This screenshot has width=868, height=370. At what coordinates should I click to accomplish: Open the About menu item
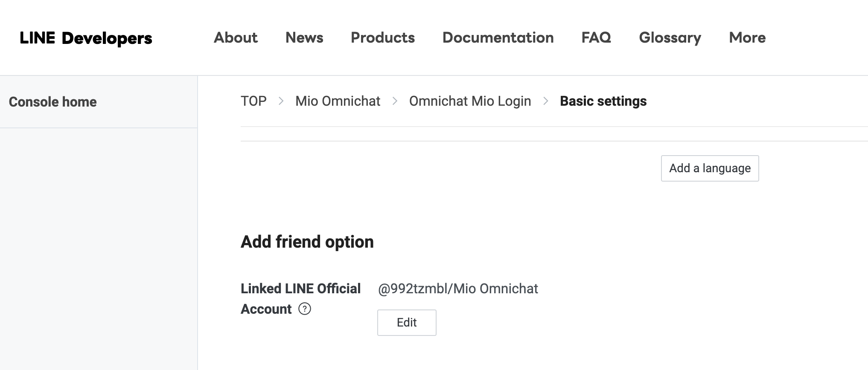click(236, 38)
